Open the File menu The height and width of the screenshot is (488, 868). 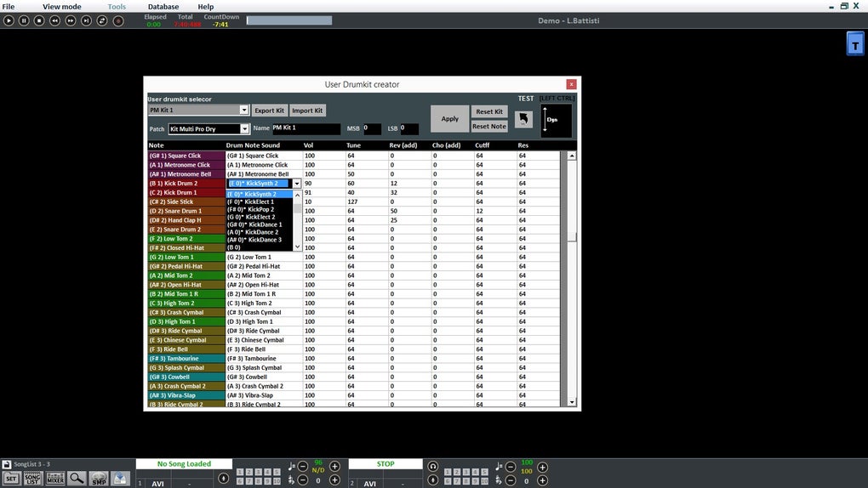pyautogui.click(x=9, y=7)
